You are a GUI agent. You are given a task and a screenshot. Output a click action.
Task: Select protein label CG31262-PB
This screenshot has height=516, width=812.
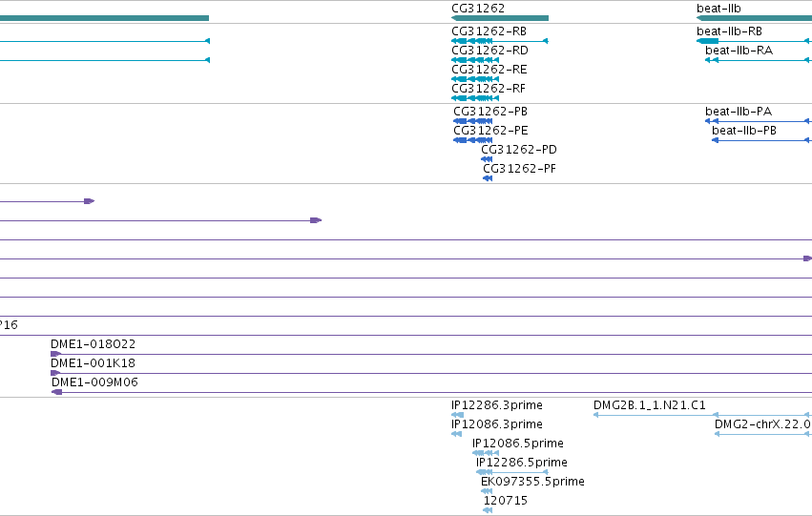pos(490,112)
